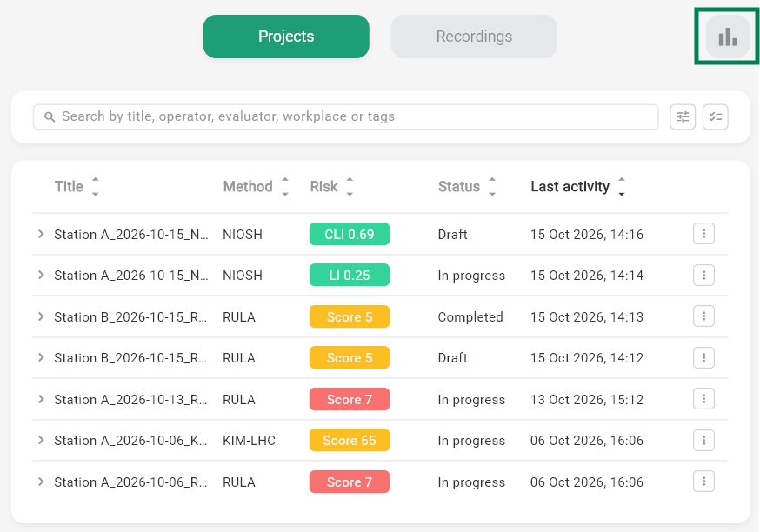
Task: Open the filter sliders icon
Action: pos(683,116)
